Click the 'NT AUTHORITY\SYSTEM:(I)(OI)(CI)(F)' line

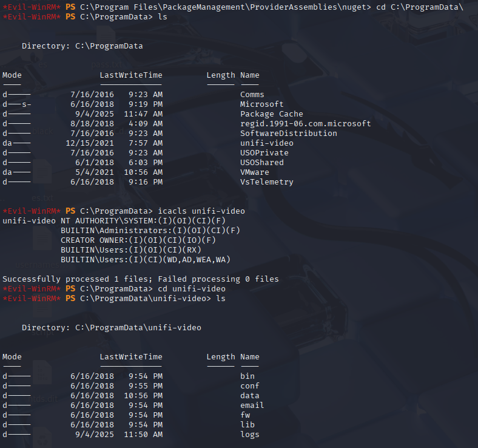[143, 221]
